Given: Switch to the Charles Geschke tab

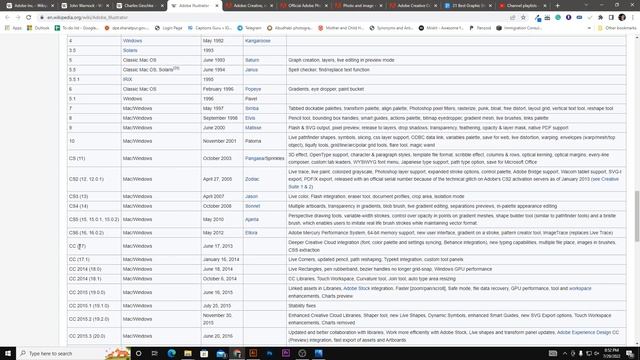Looking at the screenshot, I should click(140, 6).
